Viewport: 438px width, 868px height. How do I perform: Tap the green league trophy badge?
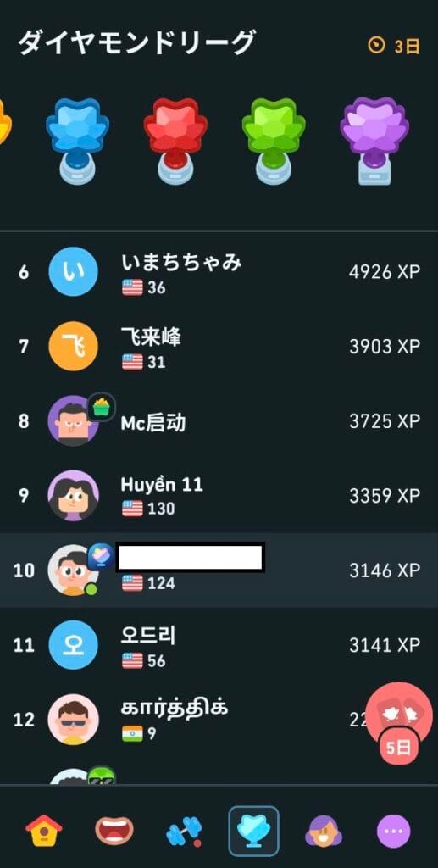(x=274, y=142)
